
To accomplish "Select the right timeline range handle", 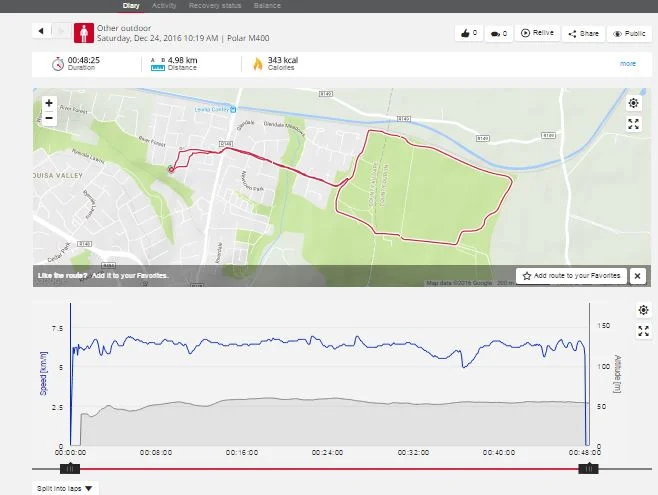I will pos(588,469).
